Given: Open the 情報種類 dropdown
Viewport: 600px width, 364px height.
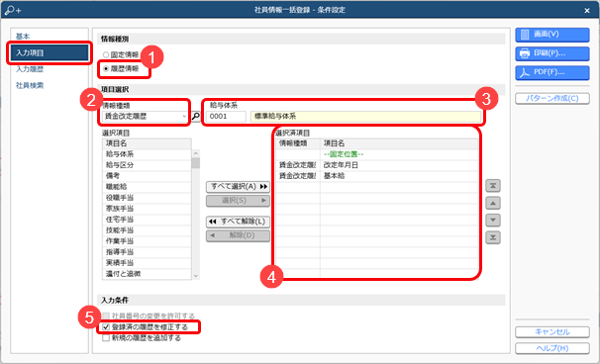Looking at the screenshot, I should point(184,117).
